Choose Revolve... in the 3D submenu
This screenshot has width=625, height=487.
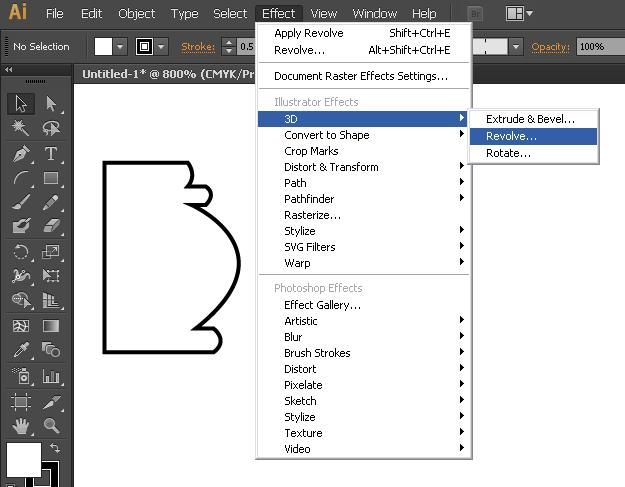(533, 136)
